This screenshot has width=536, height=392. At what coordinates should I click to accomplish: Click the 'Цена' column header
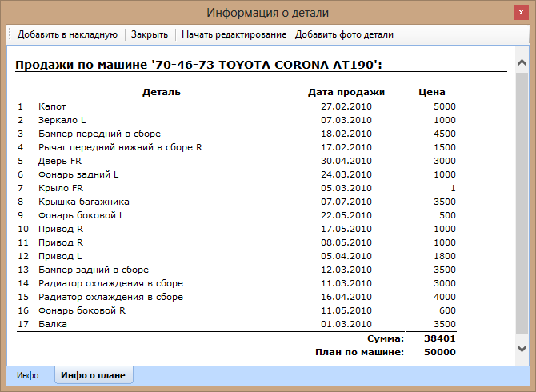[x=432, y=92]
